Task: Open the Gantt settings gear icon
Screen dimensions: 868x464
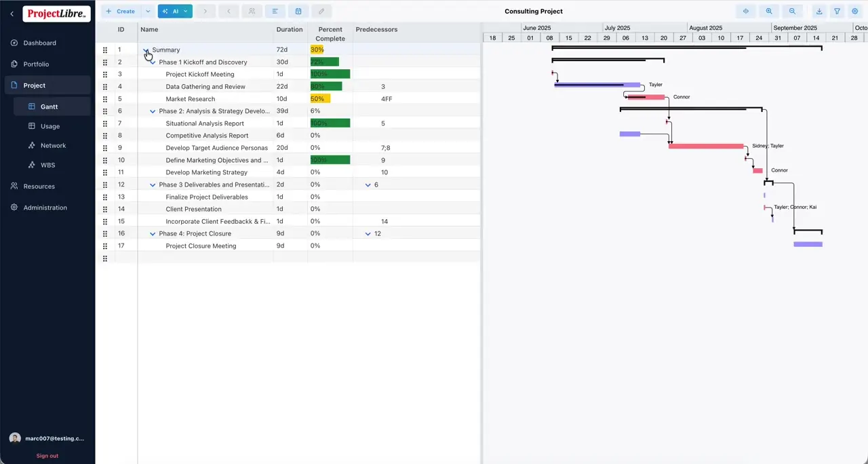Action: (x=854, y=11)
